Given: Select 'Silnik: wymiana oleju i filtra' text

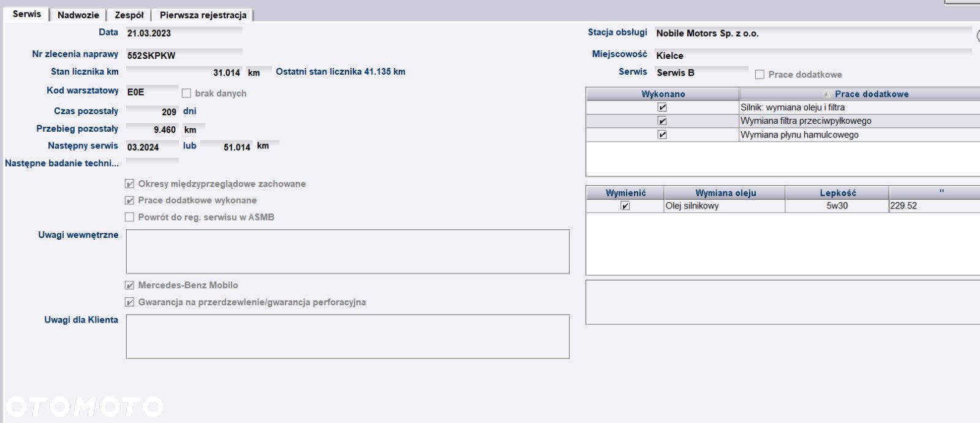Looking at the screenshot, I should pos(793,107).
